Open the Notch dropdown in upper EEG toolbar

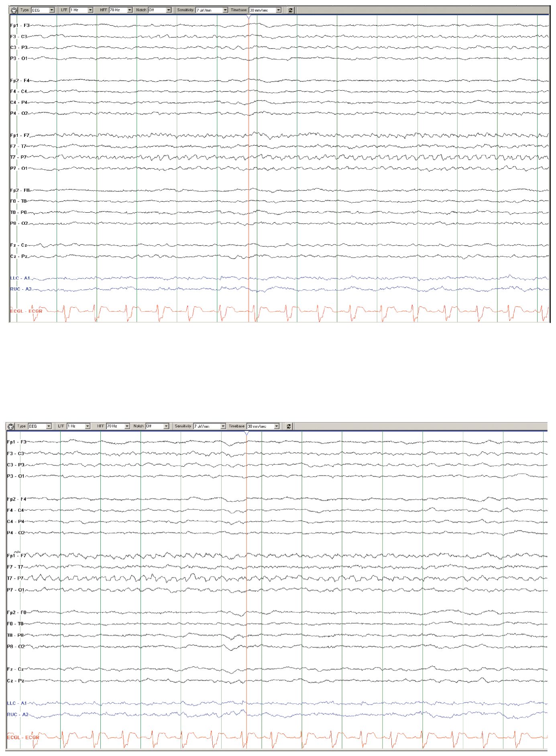(x=159, y=10)
